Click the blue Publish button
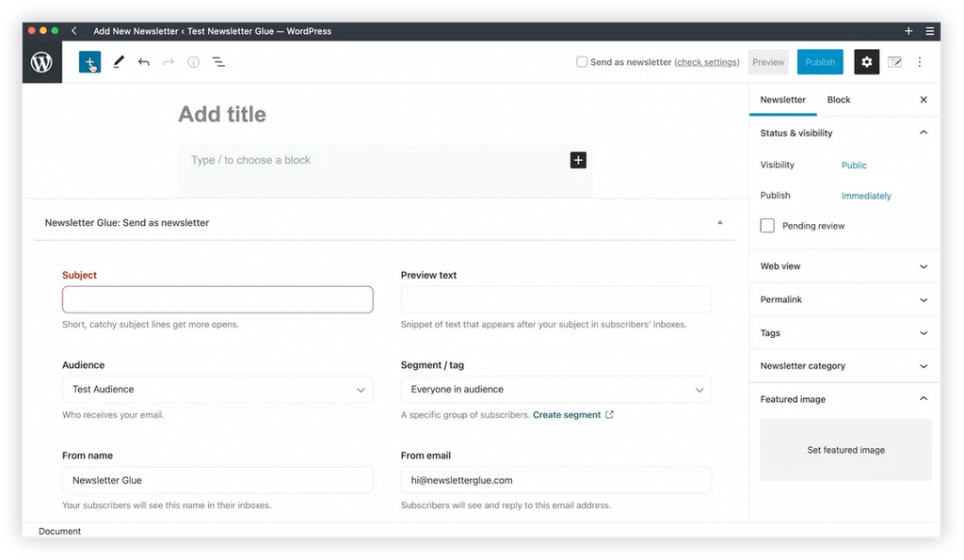 [x=819, y=62]
